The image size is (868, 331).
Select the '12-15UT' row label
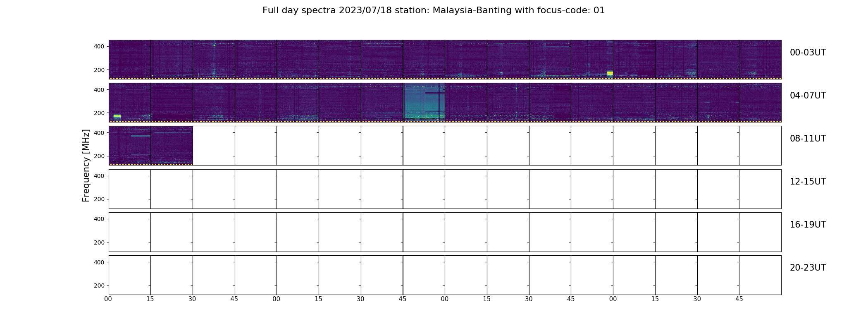808,182
